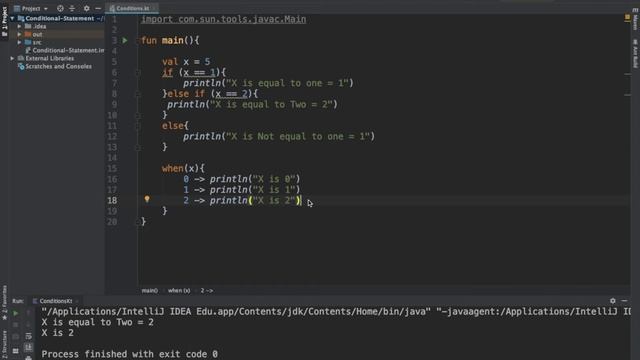
Task: Click the collapse all icon in Project panel
Action: 72,8
